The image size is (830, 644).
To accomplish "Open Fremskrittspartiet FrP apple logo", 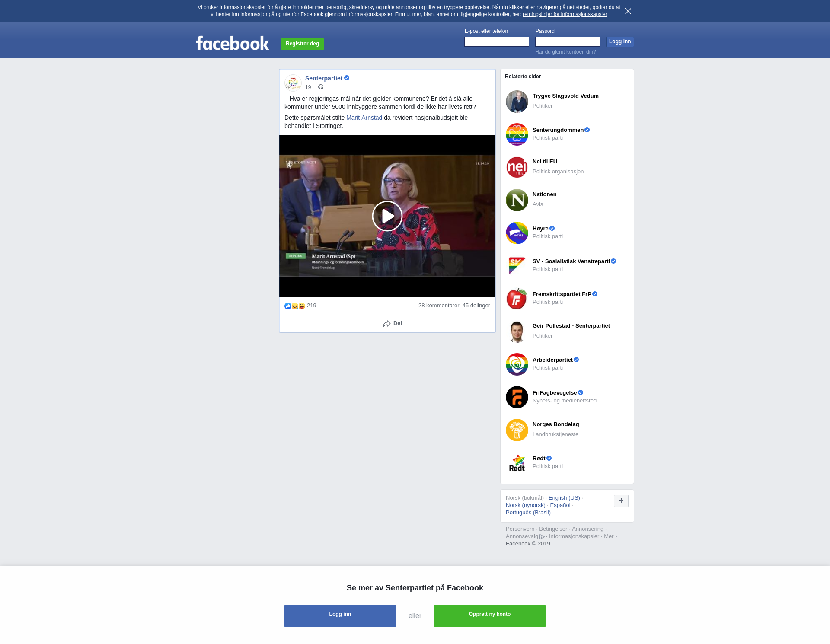I will [517, 299].
